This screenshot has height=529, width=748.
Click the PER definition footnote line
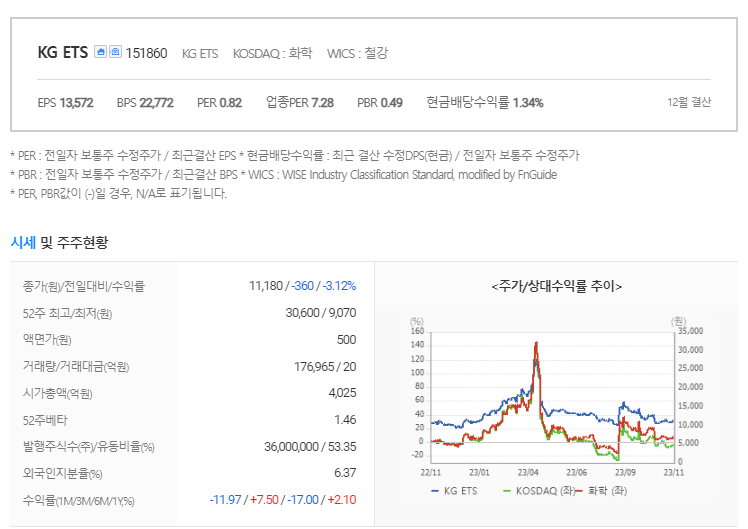pyautogui.click(x=294, y=156)
